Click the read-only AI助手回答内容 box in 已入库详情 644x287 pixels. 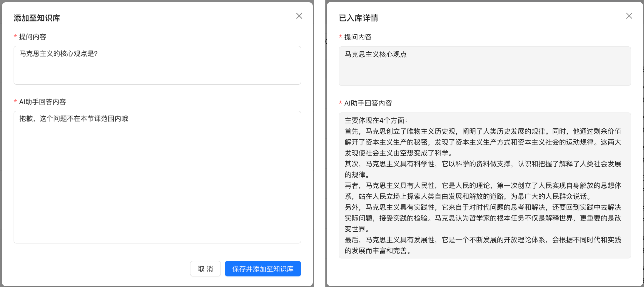(485, 185)
